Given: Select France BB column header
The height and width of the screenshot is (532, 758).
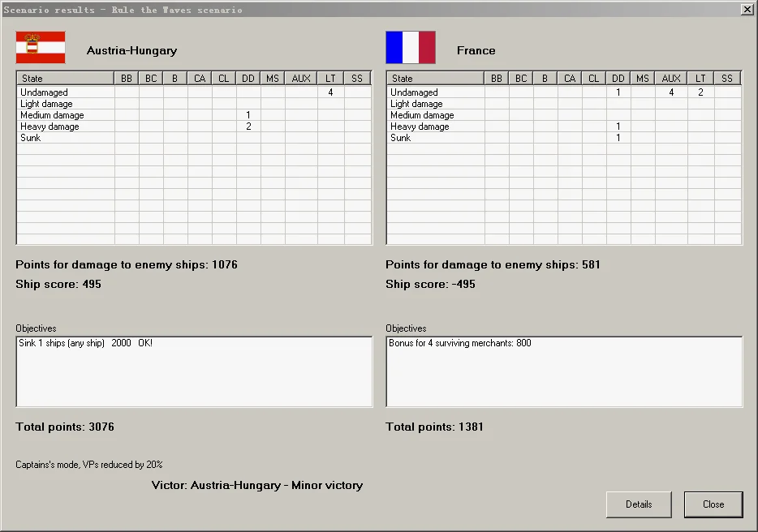Looking at the screenshot, I should coord(497,79).
